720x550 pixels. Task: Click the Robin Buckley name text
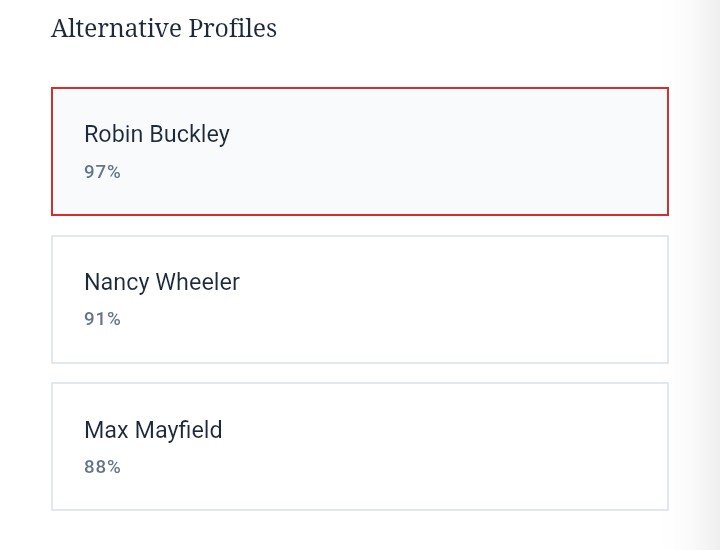(157, 135)
